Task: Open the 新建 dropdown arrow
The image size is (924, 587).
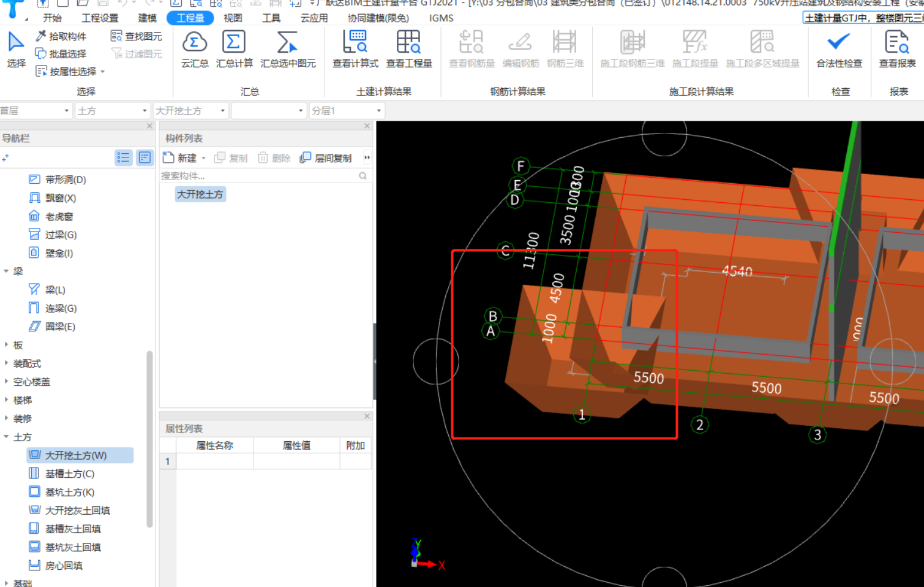Action: coord(204,158)
